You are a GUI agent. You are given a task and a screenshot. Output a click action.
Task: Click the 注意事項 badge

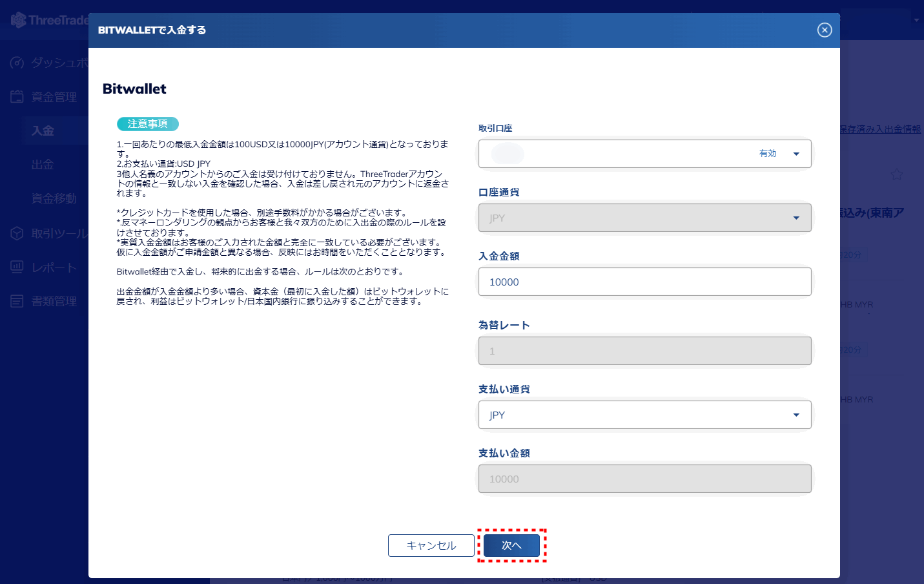point(148,124)
